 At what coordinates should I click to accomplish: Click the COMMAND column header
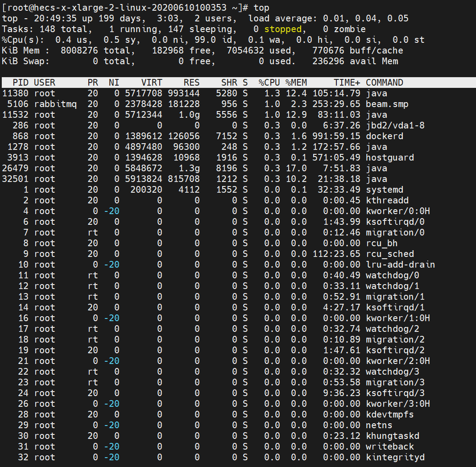pyautogui.click(x=385, y=83)
